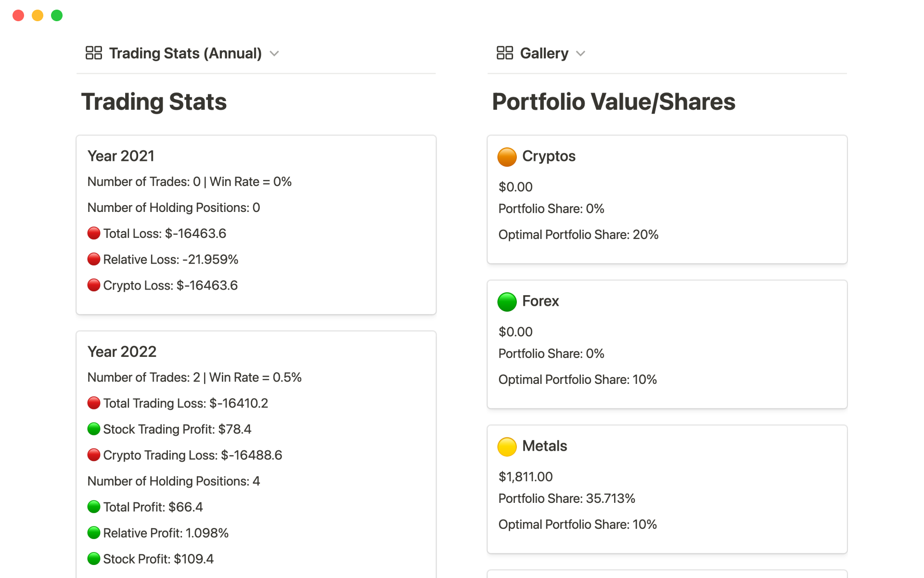
Task: Expand the Trading Stats (Annual) view dropdown chevron
Action: (274, 53)
